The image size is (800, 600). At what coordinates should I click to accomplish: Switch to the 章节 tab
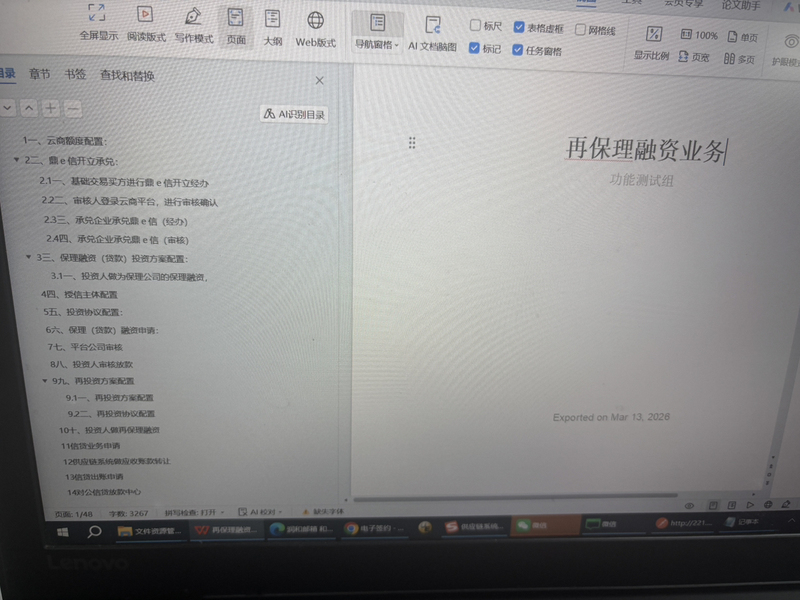(39, 74)
